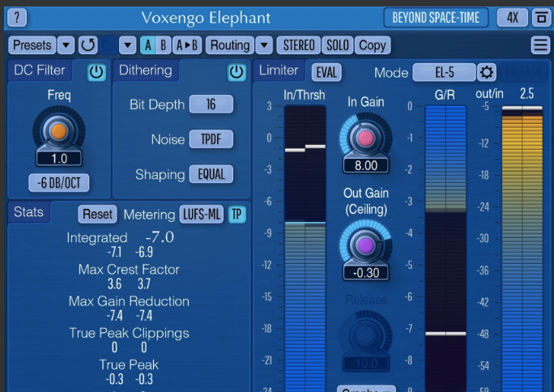This screenshot has width=554, height=392.
Task: Click the pink In Gain knob
Action: point(365,138)
